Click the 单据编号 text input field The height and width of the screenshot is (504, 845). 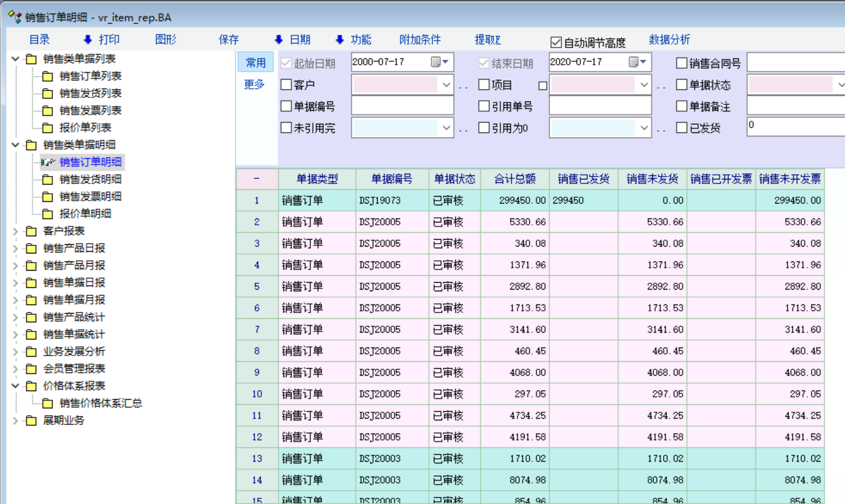402,106
